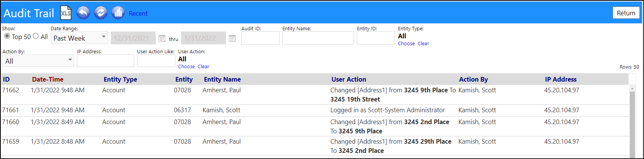The height and width of the screenshot is (159, 644).
Task: Click '3245 19th Street' address change text
Action: pos(355,99)
